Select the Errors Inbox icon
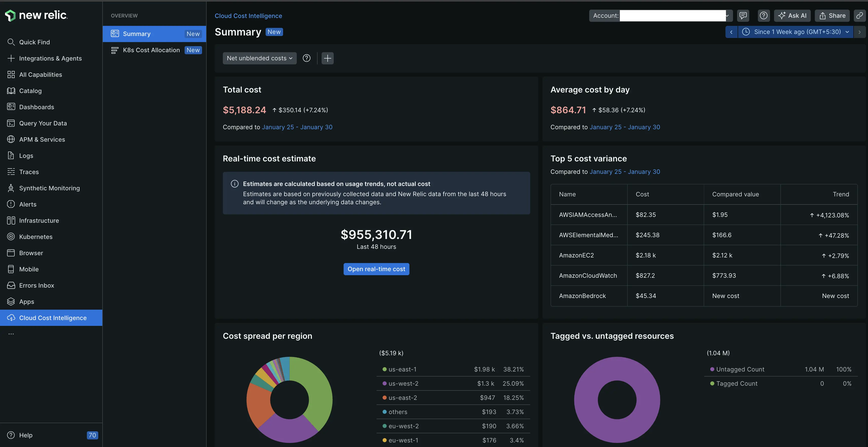 [11, 285]
